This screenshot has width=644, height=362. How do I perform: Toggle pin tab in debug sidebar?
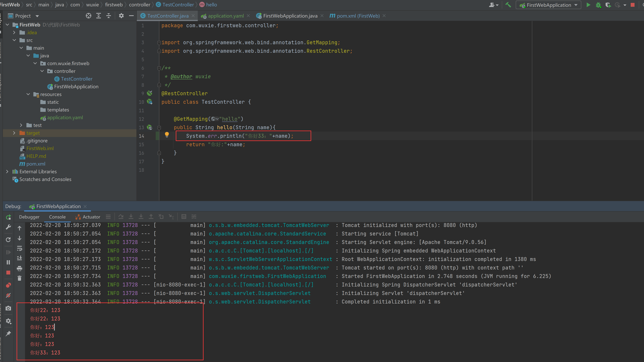[8, 333]
